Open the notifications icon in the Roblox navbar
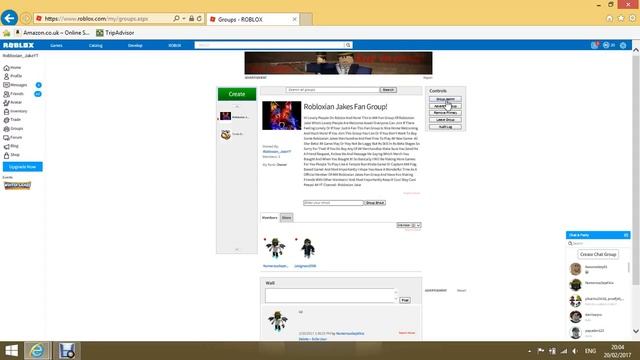 (x=595, y=45)
